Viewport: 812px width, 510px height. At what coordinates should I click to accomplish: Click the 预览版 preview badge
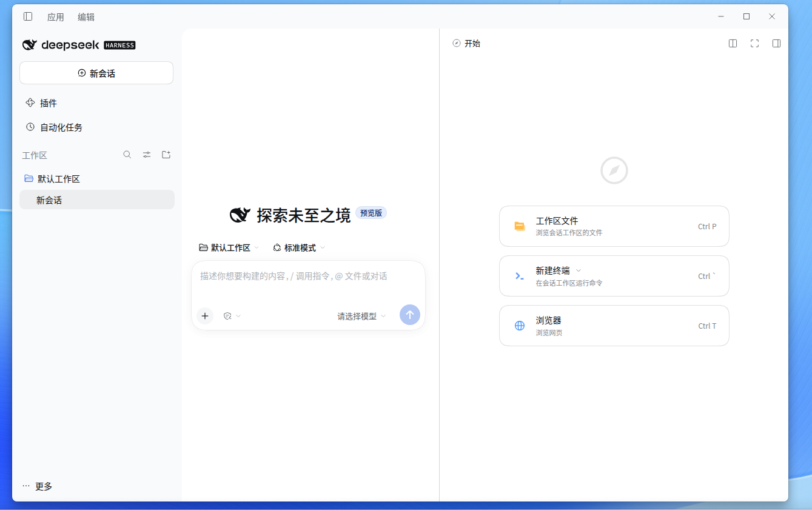tap(371, 213)
